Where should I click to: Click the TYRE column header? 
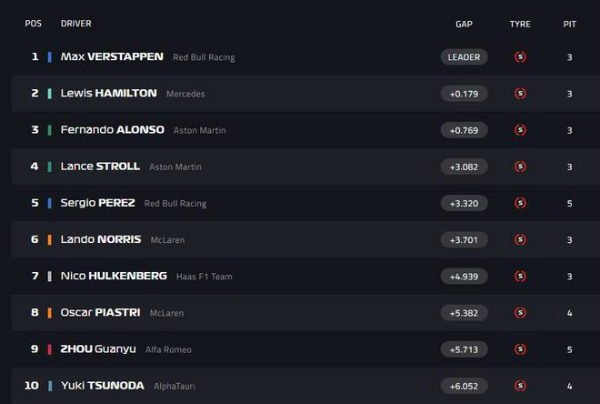point(520,24)
